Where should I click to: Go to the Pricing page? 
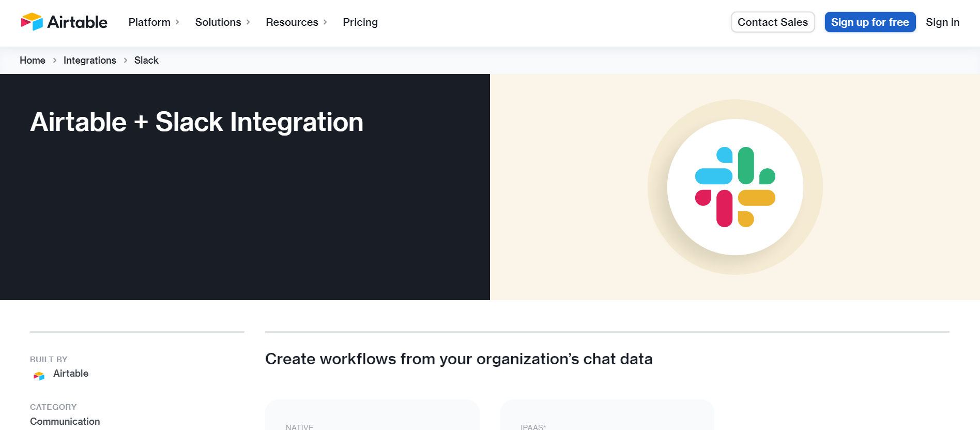[x=360, y=22]
